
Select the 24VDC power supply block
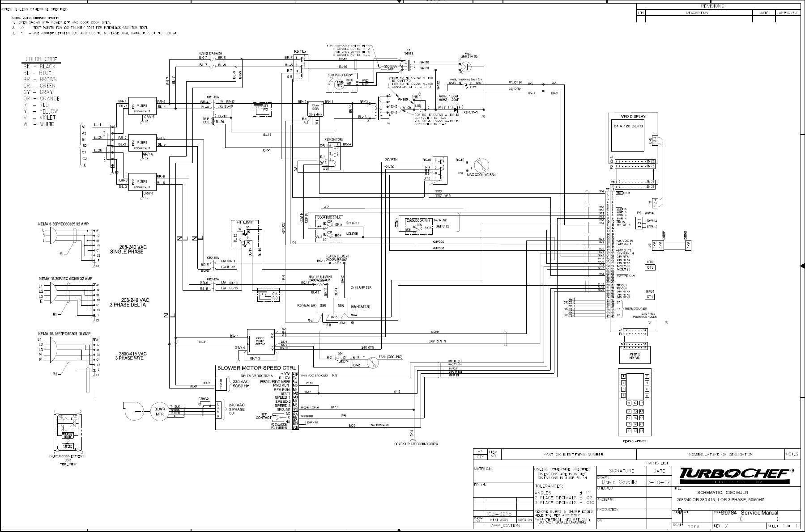262,343
